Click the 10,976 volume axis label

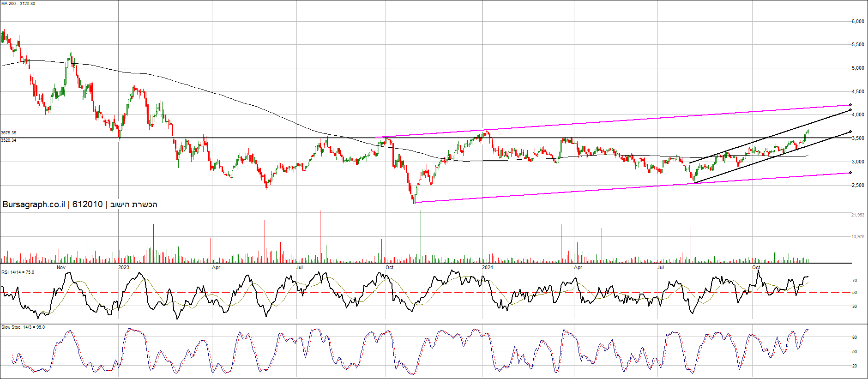858,237
